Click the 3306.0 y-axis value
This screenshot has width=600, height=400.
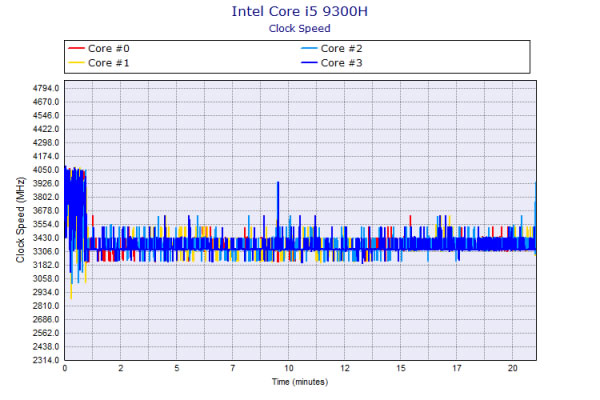pos(46,251)
